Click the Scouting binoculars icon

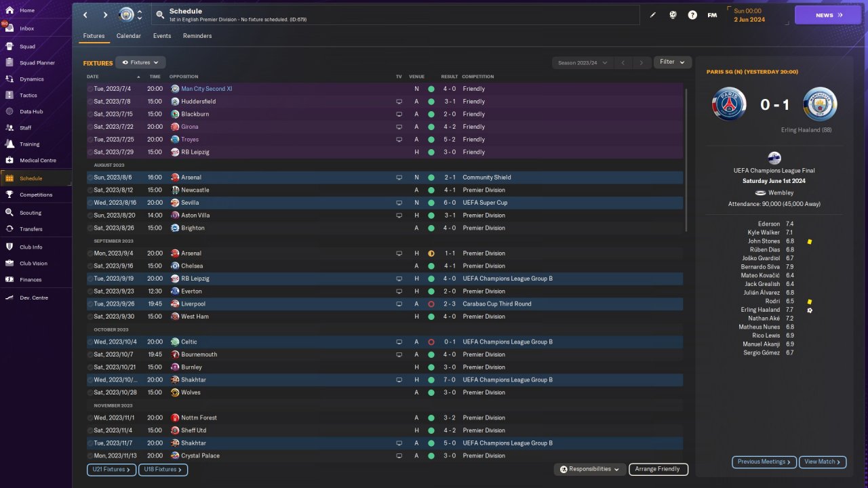click(x=9, y=212)
